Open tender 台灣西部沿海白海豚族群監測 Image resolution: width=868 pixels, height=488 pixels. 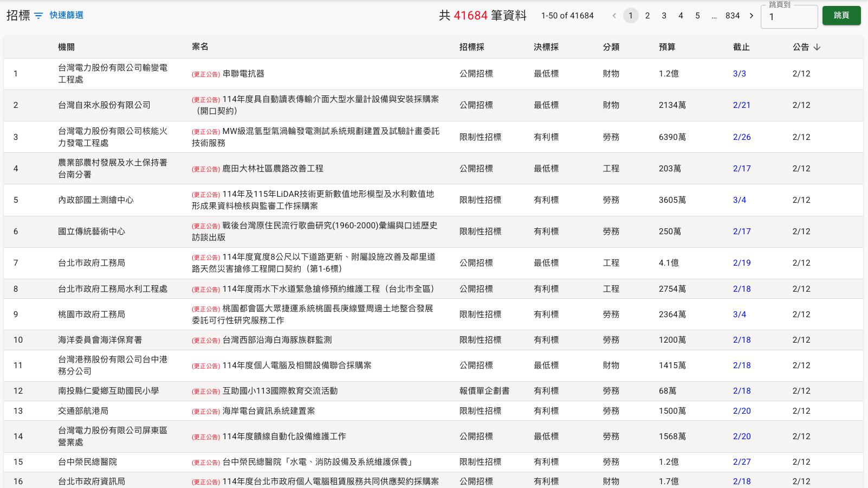(x=277, y=340)
